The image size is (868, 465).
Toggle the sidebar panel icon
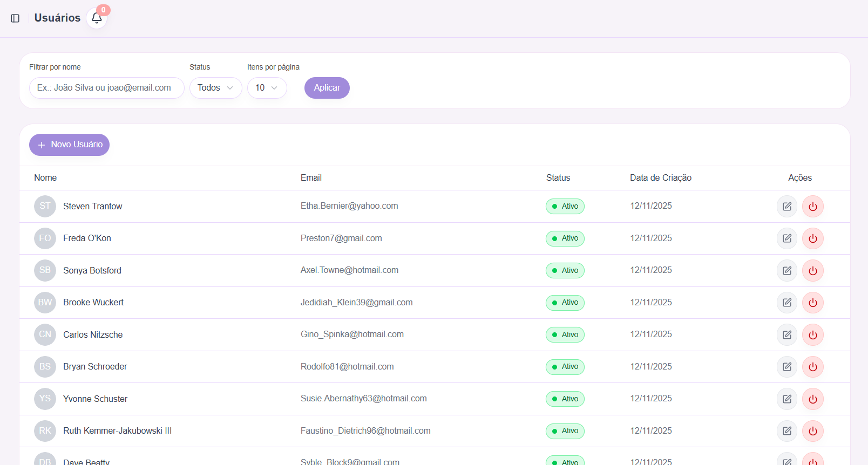pyautogui.click(x=15, y=18)
